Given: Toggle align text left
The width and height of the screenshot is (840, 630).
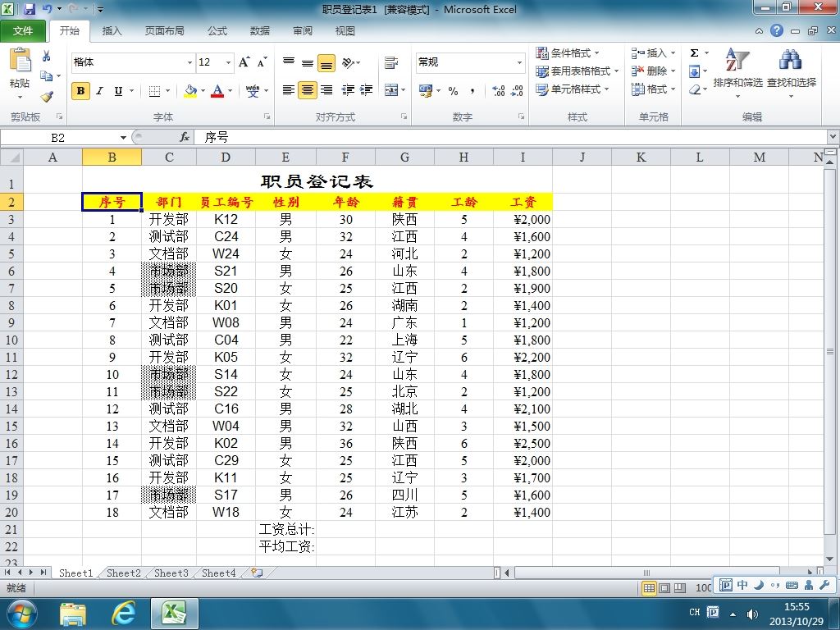Looking at the screenshot, I should pyautogui.click(x=288, y=90).
